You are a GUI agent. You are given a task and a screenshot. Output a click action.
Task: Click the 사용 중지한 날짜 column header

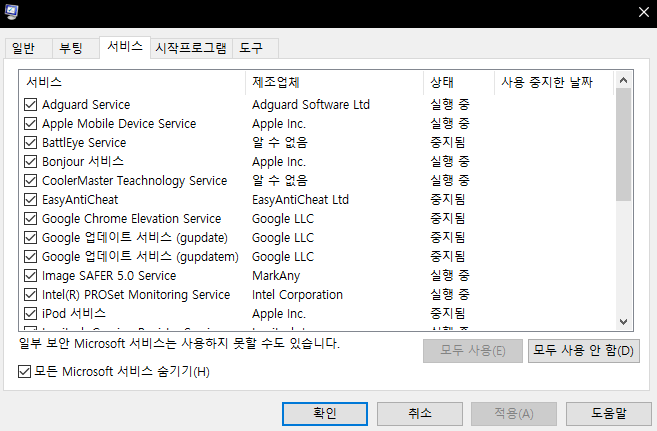pyautogui.click(x=554, y=83)
